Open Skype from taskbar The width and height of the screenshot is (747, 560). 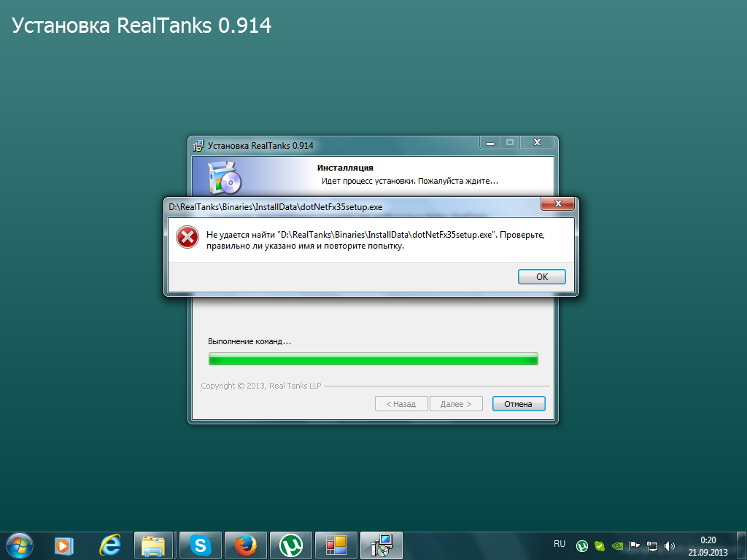click(x=200, y=545)
